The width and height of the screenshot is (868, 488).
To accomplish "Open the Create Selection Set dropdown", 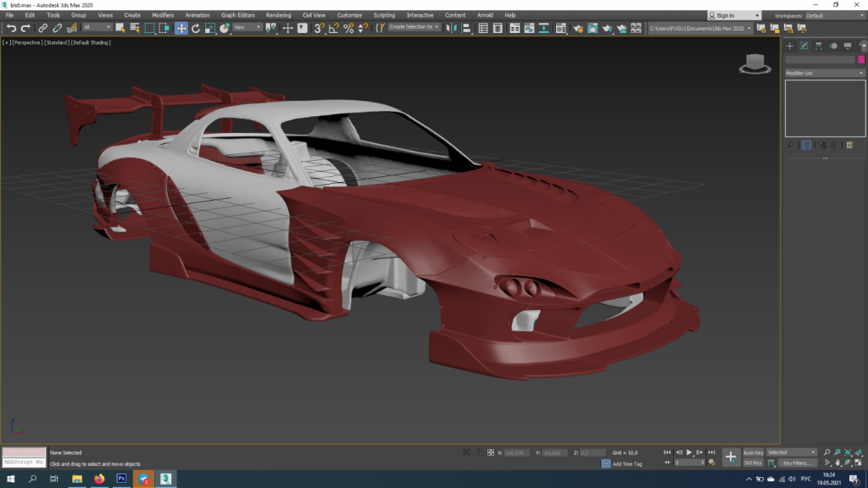I will [x=414, y=28].
